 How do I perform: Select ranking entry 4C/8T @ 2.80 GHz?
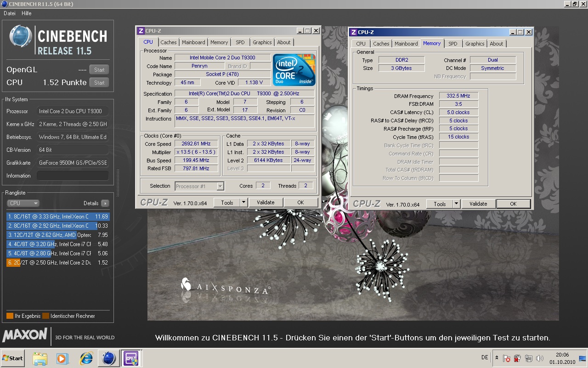[x=58, y=253]
